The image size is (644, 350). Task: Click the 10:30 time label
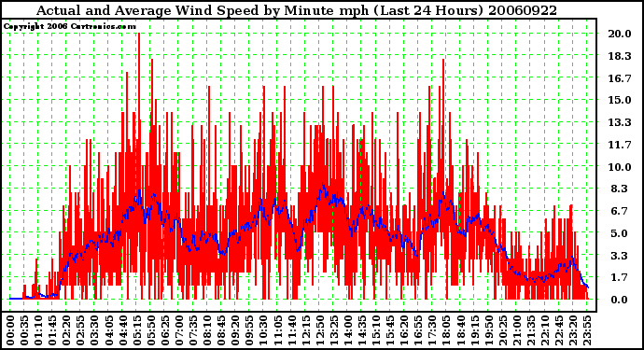[263, 330]
